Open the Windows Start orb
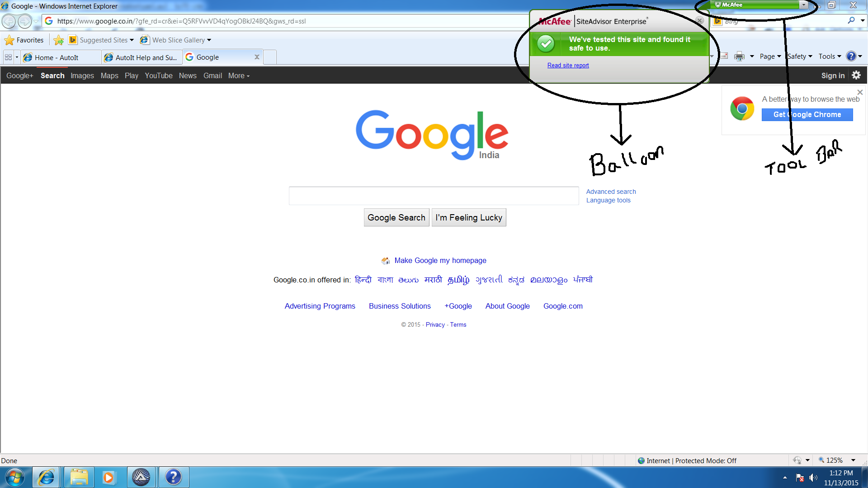The image size is (868, 488). 14,477
